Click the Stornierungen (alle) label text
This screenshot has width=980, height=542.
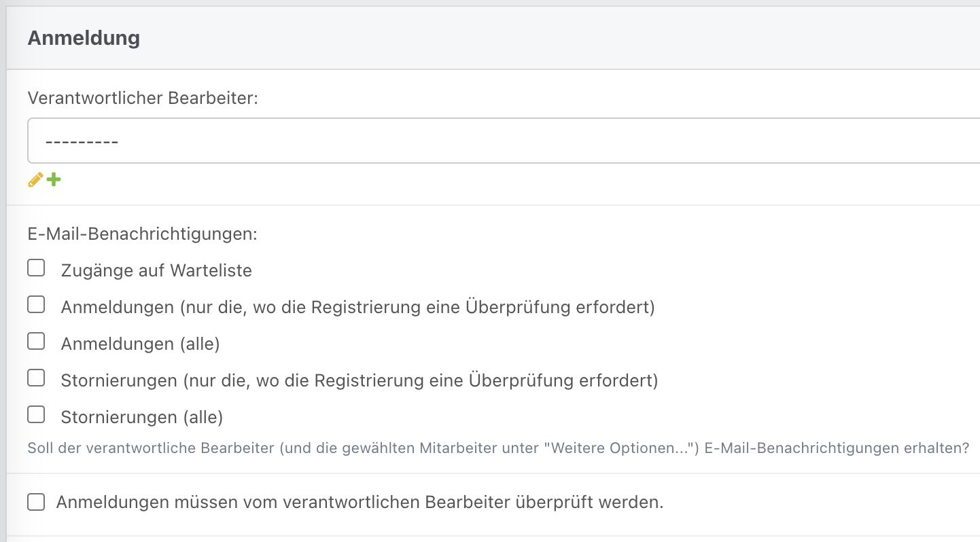click(142, 417)
